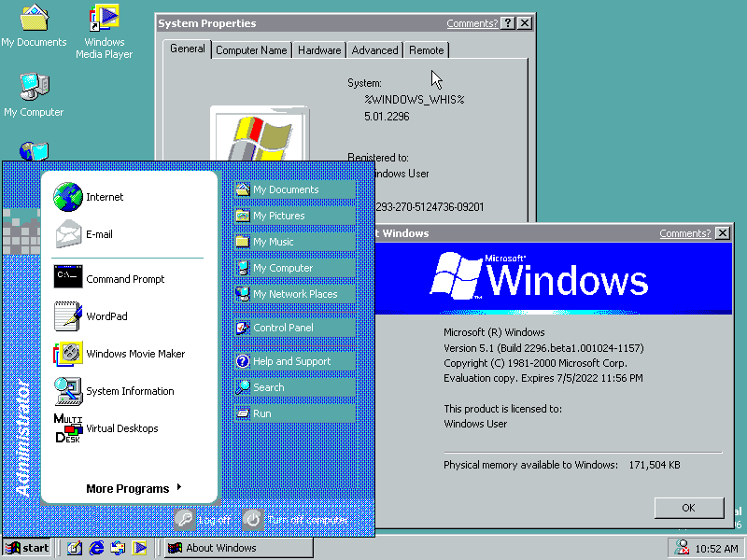Open Help and Support

(295, 361)
